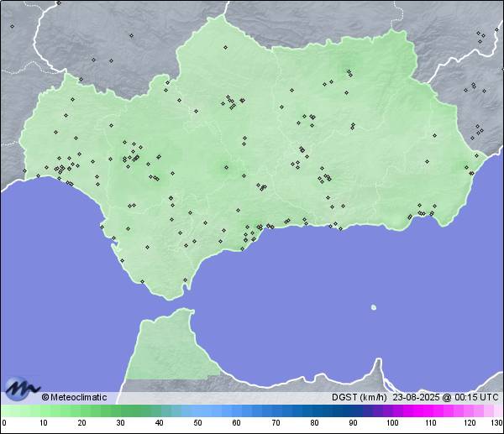Viewport: 504px width, 434px height.
Task: Click the 0 label on the scale
Action: [4, 422]
